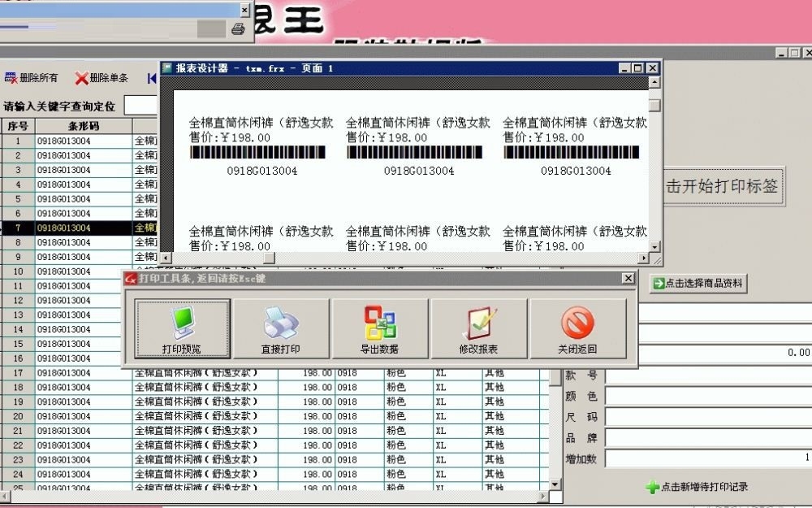812x508 pixels.
Task: Click the 开始打印标签 button
Action: tap(724, 186)
